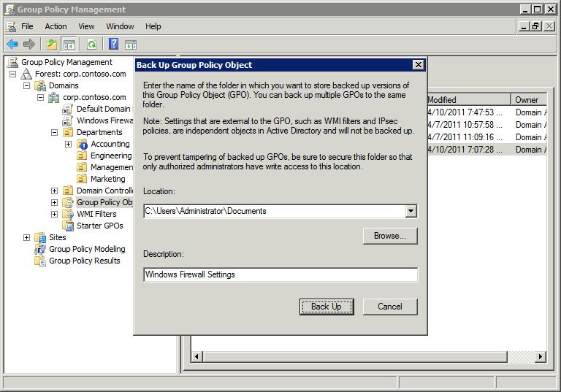561x392 pixels.
Task: Toggle the Show/Hide Console Tree icon
Action: 69,45
